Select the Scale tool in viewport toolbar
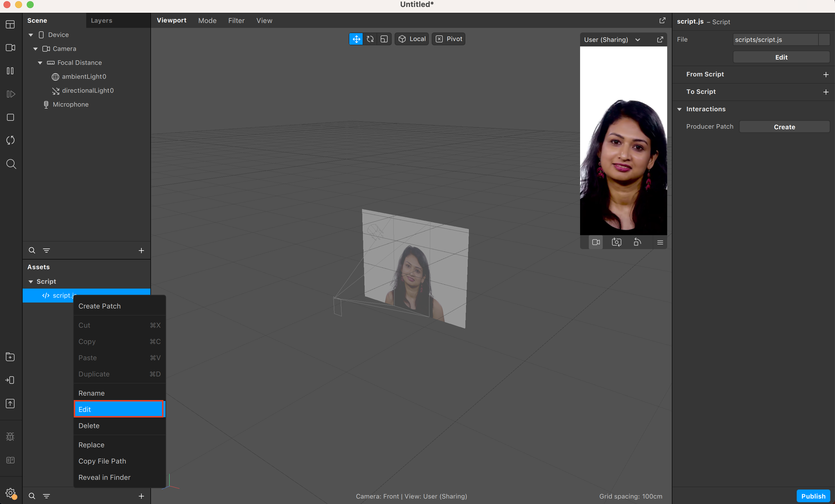The width and height of the screenshot is (835, 504). click(384, 39)
